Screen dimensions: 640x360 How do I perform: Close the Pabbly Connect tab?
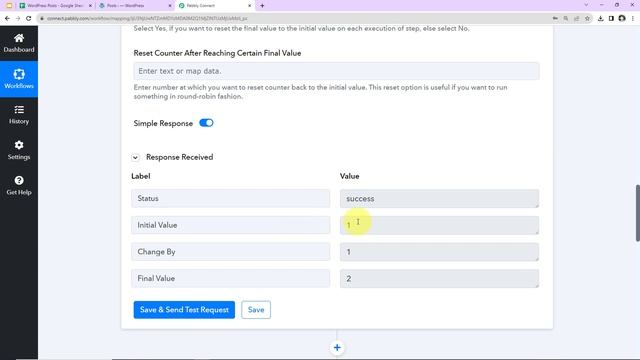pos(249,6)
